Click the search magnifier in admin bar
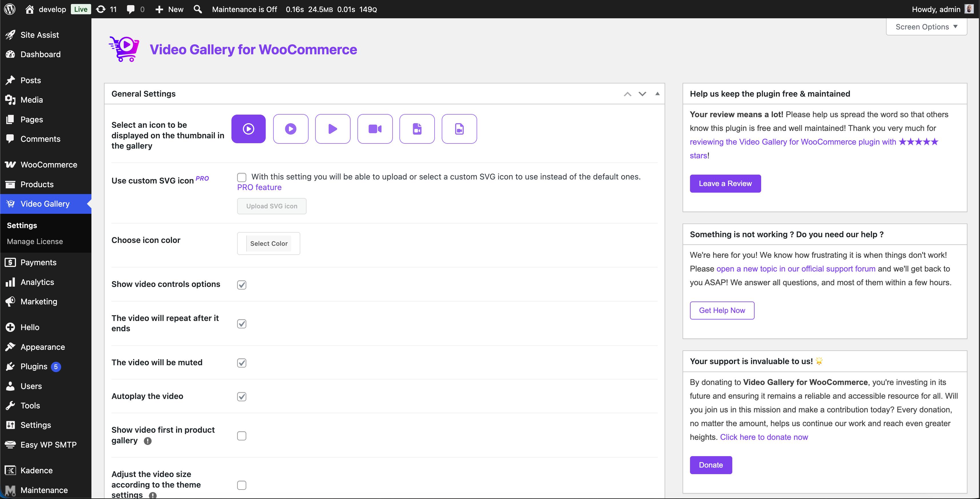 [x=197, y=9]
